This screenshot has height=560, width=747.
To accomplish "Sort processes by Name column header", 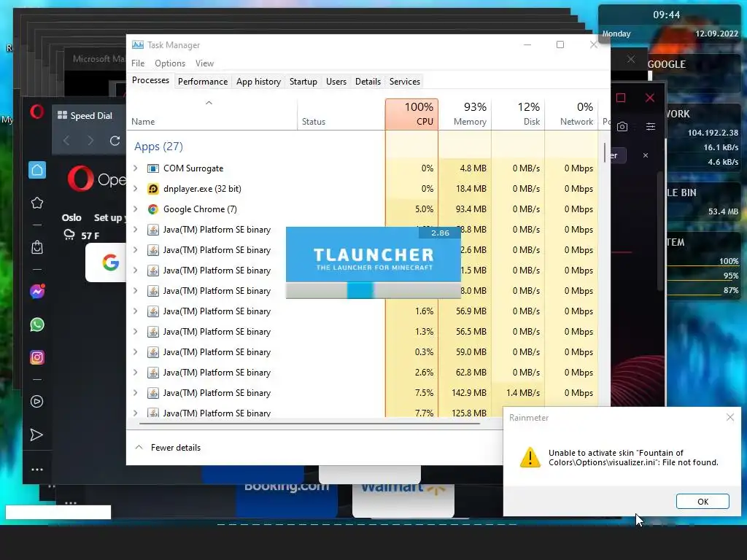I will pyautogui.click(x=212, y=114).
